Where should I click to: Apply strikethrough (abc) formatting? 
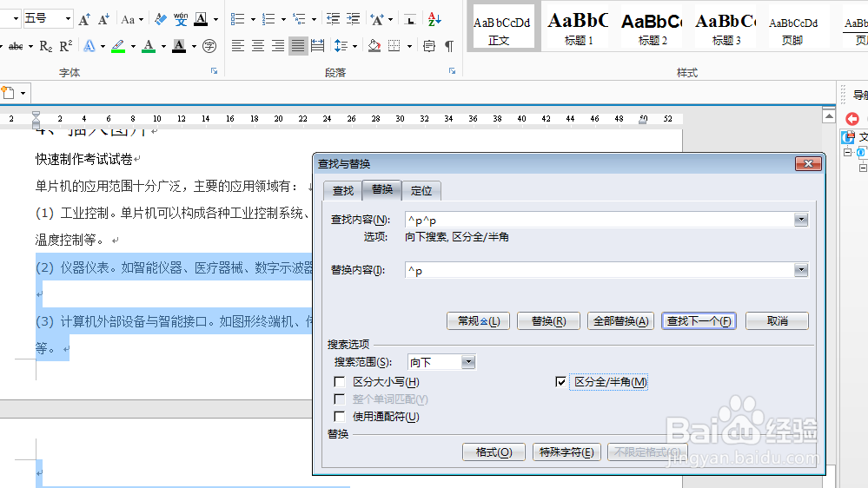(16, 46)
